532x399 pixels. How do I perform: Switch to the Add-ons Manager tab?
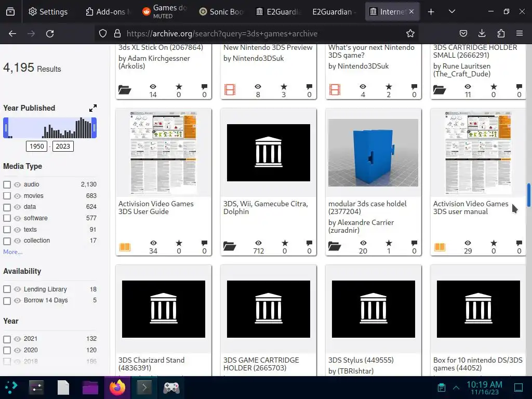coord(108,12)
